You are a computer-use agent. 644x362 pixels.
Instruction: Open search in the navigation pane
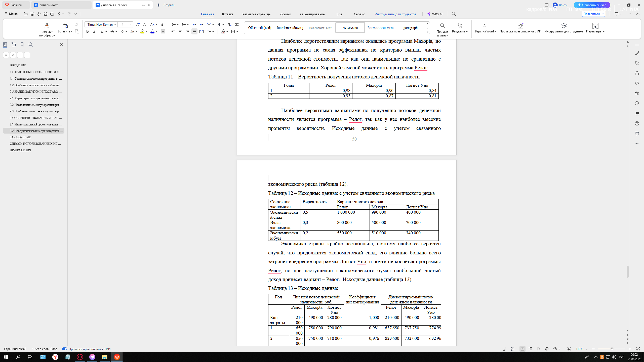tap(31, 44)
